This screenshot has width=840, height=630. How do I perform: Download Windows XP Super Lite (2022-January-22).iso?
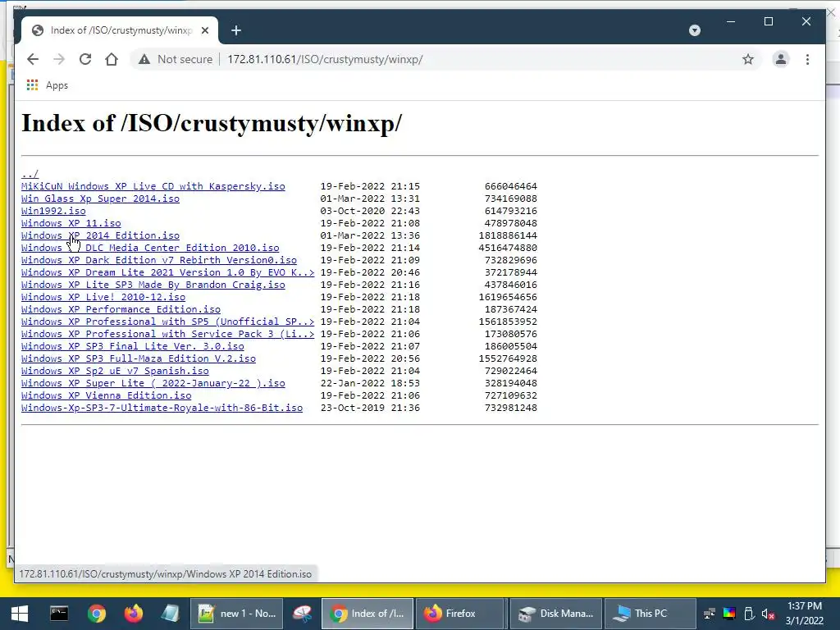click(x=153, y=384)
